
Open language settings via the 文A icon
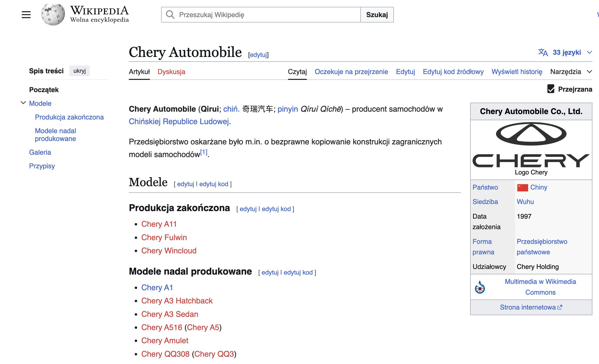coord(543,52)
